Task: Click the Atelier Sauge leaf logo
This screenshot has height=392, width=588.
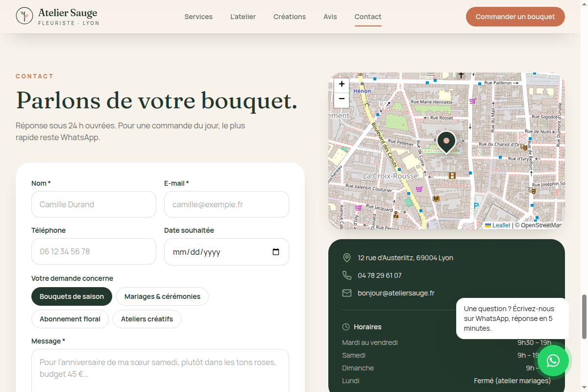Action: click(x=24, y=16)
